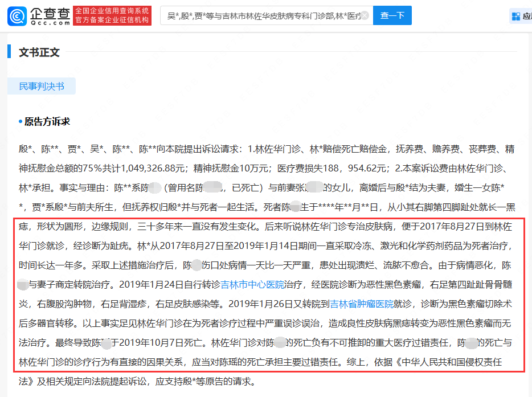532x397 pixels.
Task: Select the 民事判决书 tab
Action: pyautogui.click(x=42, y=86)
